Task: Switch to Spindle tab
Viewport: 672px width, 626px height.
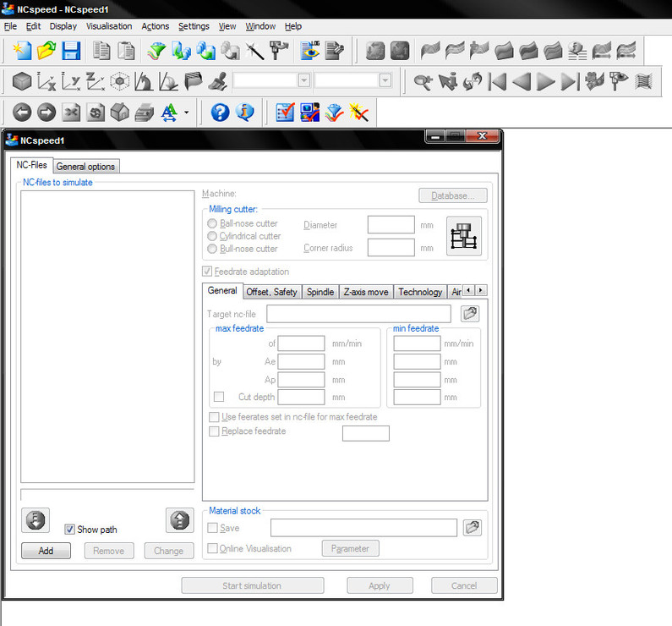Action: (320, 292)
